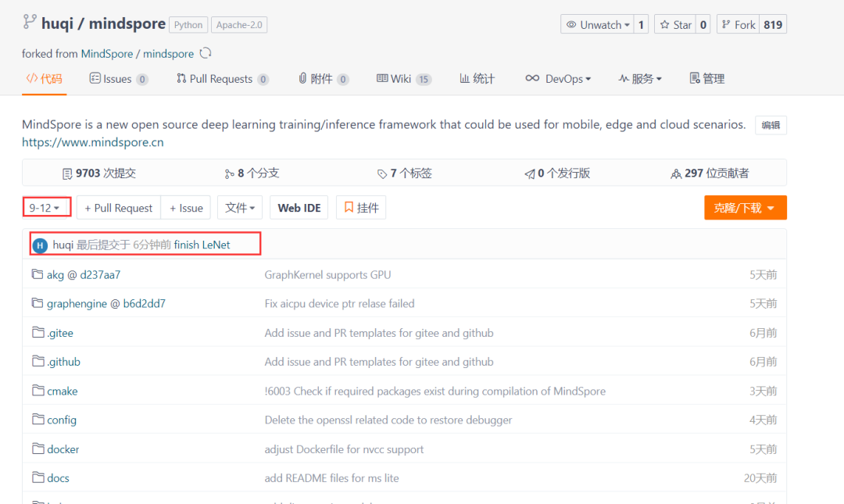Click the folder icon for docker
Screen dimensions: 844x504
pyautogui.click(x=38, y=448)
